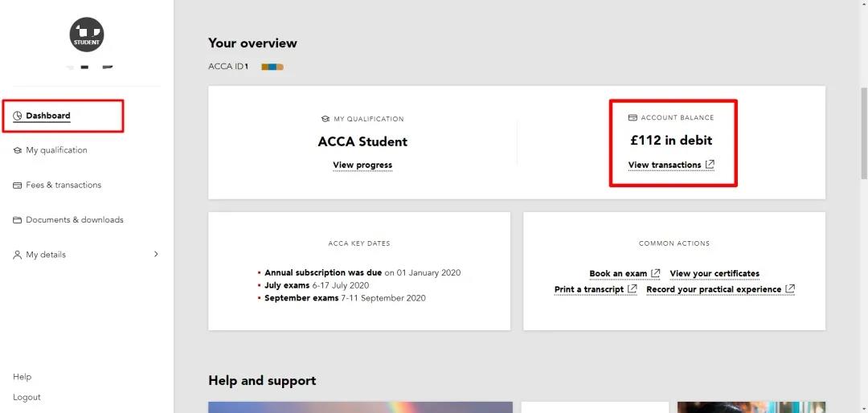Click the Fees & transactions card icon
This screenshot has height=413, width=868.
pyautogui.click(x=18, y=186)
